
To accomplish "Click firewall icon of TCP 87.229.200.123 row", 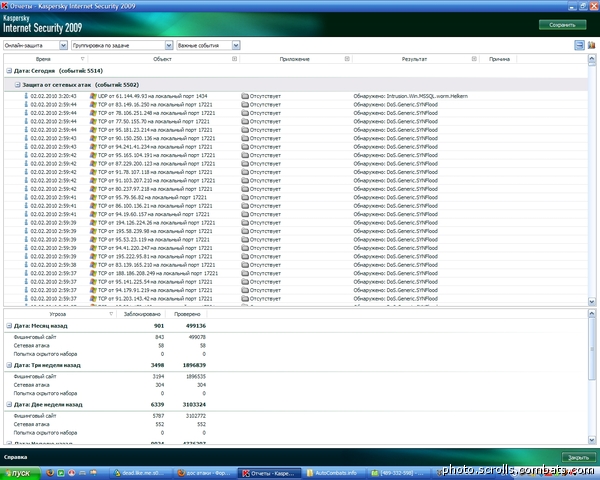I will pos(93,163).
